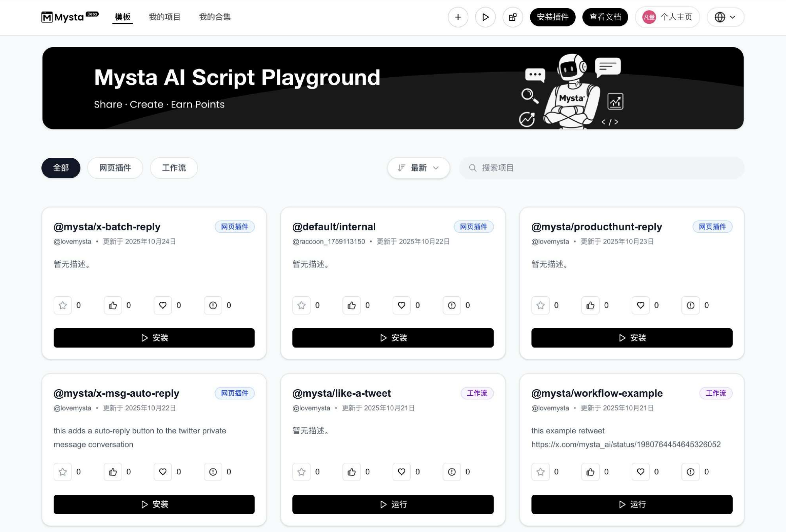Image resolution: width=786 pixels, height=532 pixels.
Task: Click the 安装插件 button
Action: point(552,17)
